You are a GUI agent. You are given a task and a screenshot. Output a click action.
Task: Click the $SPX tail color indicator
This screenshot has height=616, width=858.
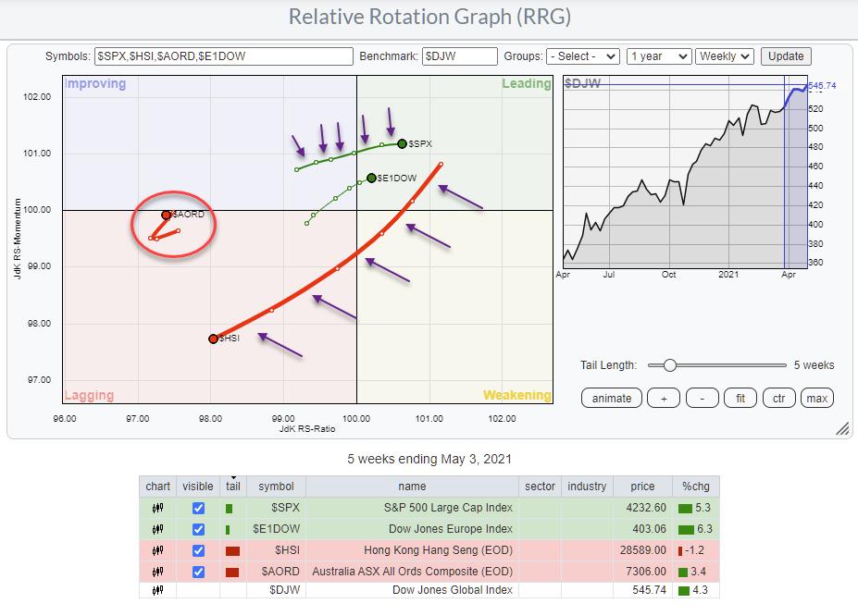point(230,509)
